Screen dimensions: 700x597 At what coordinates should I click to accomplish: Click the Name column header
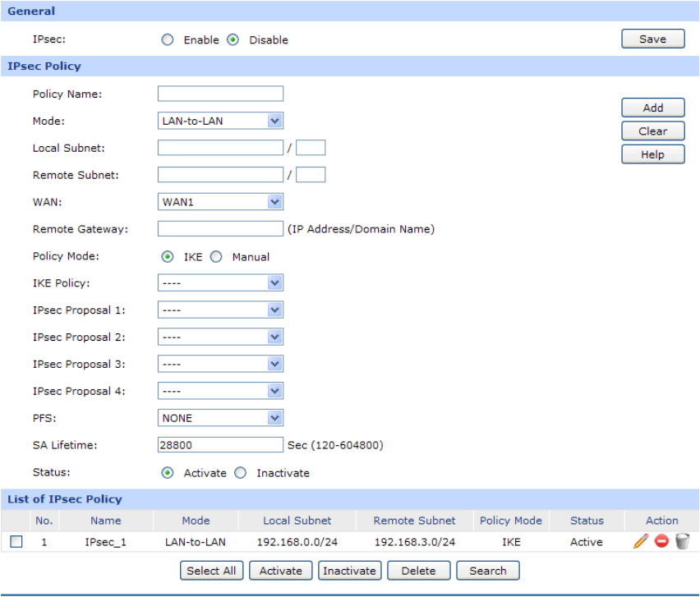coord(106,521)
